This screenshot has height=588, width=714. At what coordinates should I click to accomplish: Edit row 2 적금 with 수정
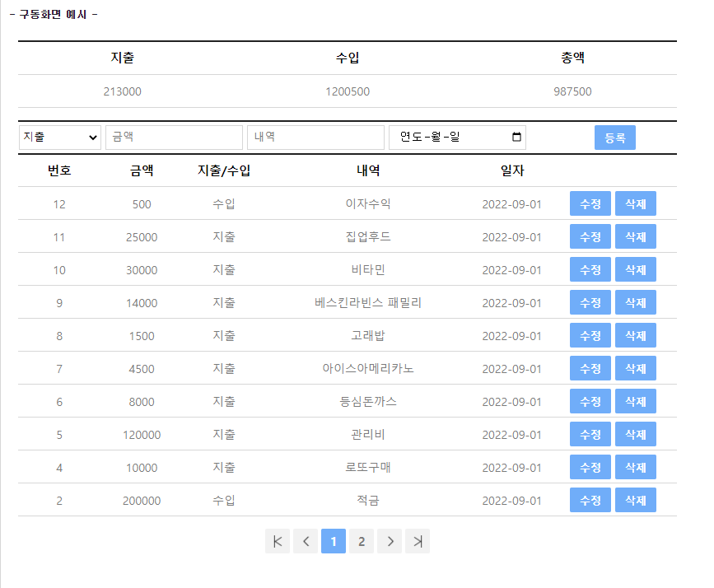[x=590, y=500]
